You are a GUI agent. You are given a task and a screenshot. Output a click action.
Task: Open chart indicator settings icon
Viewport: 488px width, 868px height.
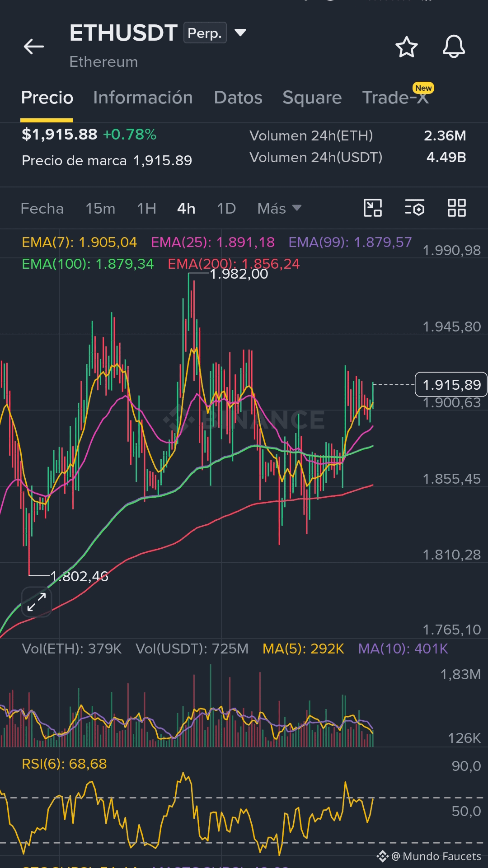click(x=414, y=208)
